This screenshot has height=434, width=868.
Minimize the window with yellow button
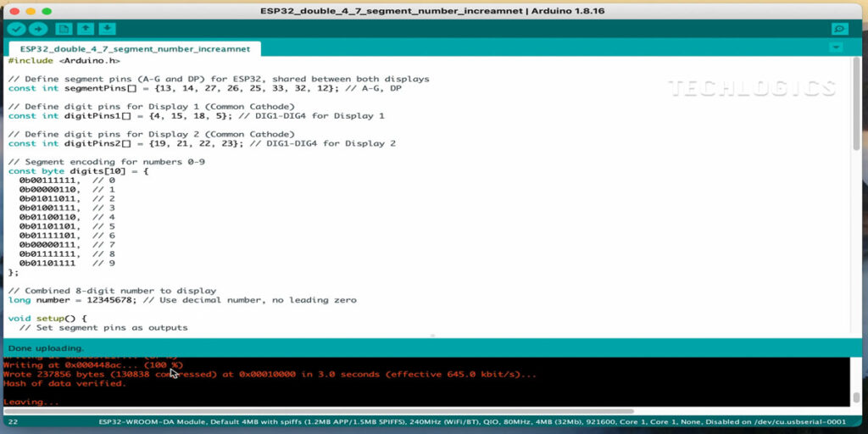(x=31, y=11)
